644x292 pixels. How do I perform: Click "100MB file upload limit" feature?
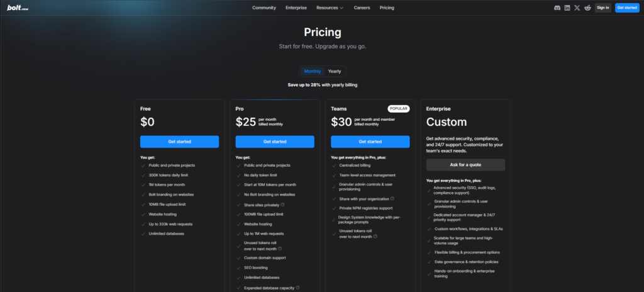click(x=264, y=214)
